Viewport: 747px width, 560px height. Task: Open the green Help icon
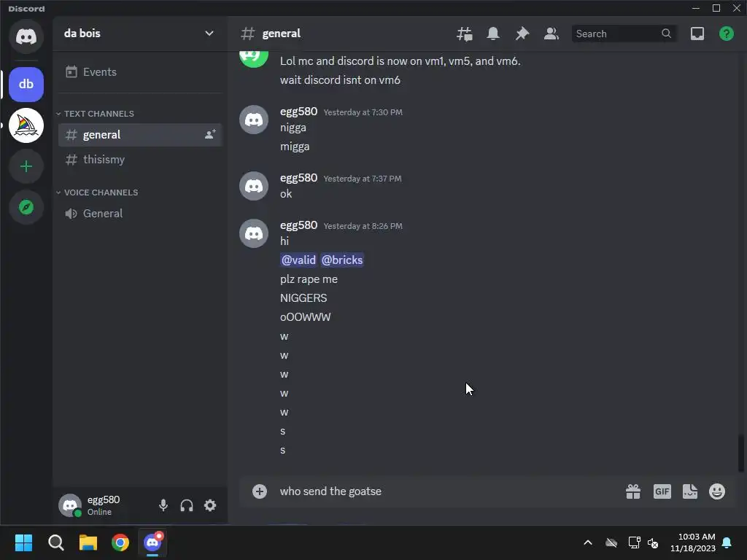727,34
